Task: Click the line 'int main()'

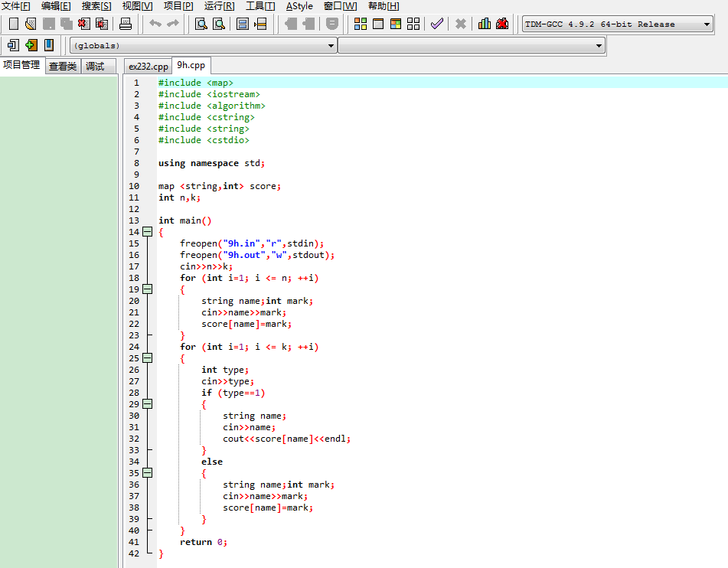Action: pyautogui.click(x=184, y=220)
